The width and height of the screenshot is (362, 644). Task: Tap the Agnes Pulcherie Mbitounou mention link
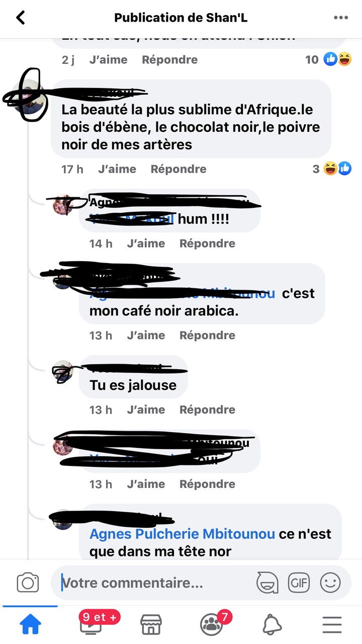click(183, 534)
